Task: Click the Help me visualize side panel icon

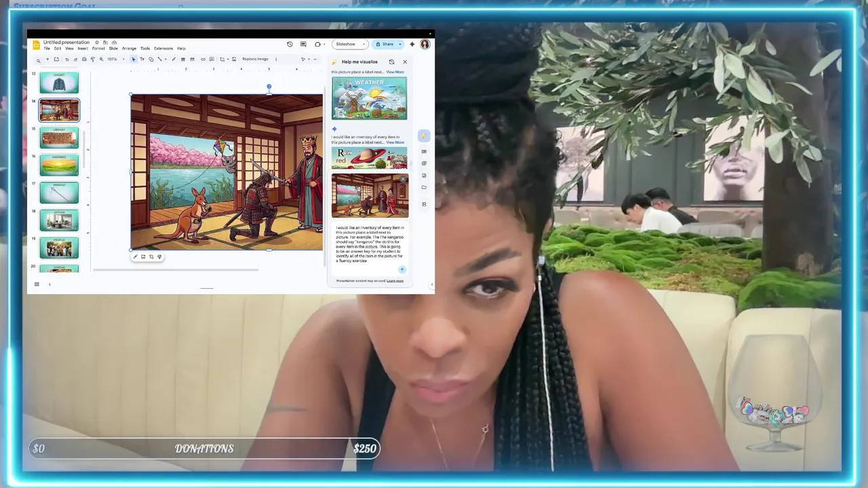Action: pyautogui.click(x=424, y=136)
